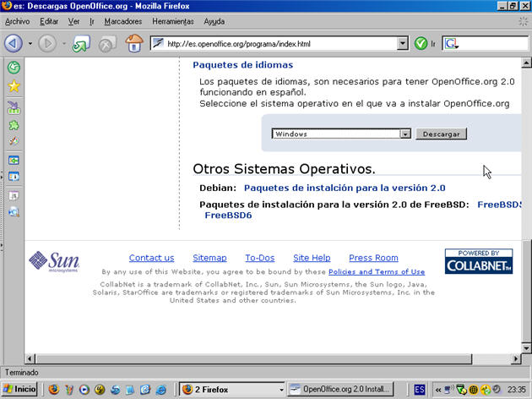The image size is (532, 399).
Task: Click the Descargar button
Action: (x=441, y=134)
